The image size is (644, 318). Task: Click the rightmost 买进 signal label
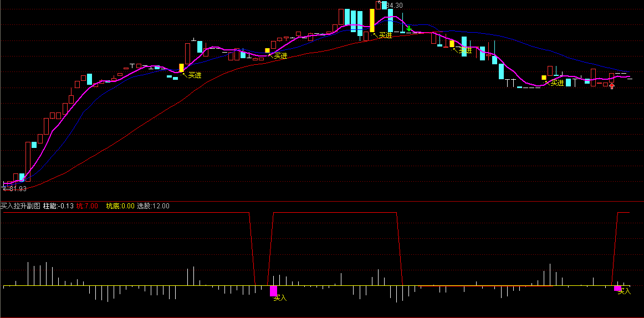(556, 83)
